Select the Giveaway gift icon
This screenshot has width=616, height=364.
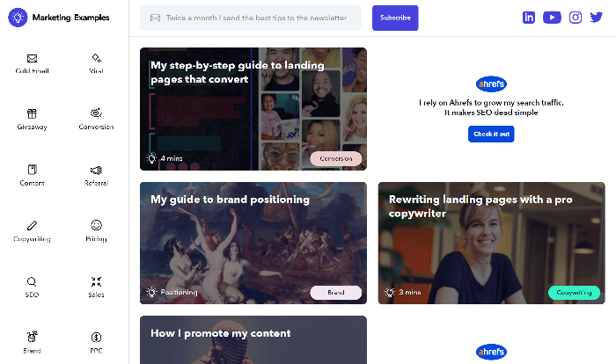(32, 113)
